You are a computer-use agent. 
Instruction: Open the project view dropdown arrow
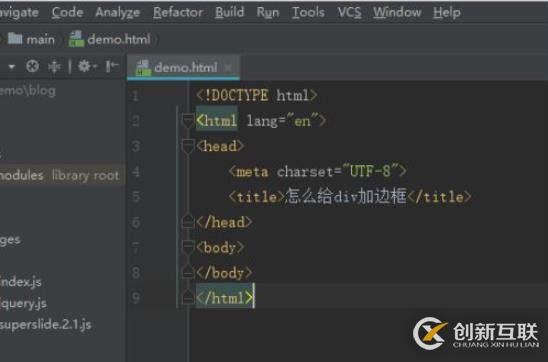tap(12, 66)
